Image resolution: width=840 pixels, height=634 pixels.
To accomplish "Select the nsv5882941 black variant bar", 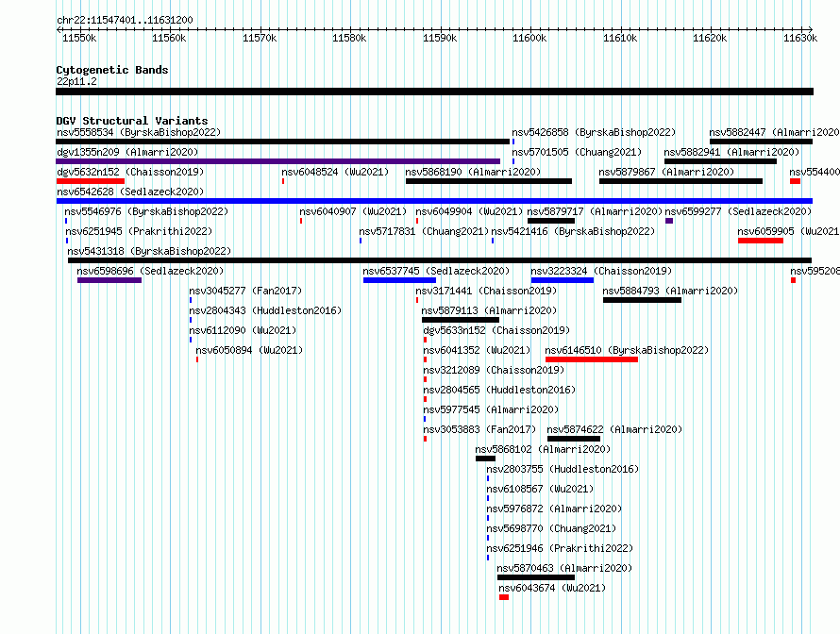I will point(720,161).
